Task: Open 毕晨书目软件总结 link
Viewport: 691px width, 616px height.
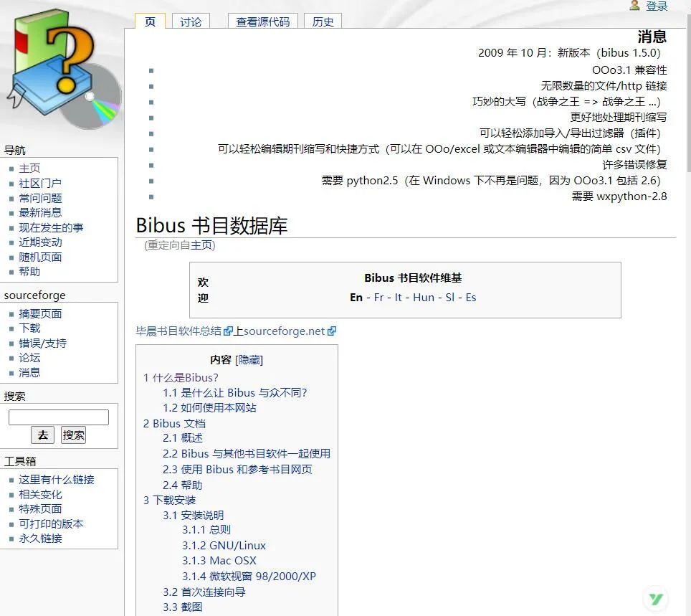Action: [178, 331]
